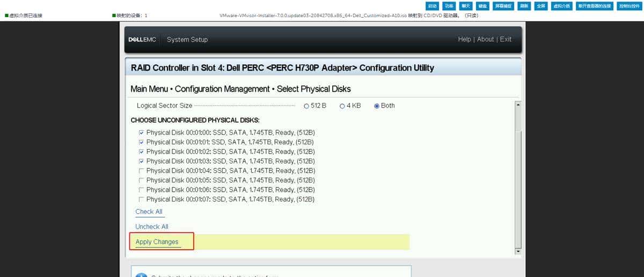Click the scrollbar down arrow

coord(518,251)
